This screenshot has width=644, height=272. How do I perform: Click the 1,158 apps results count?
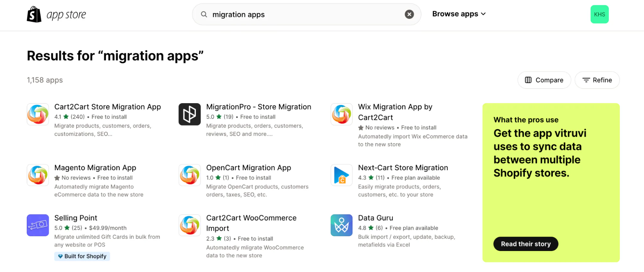(45, 80)
